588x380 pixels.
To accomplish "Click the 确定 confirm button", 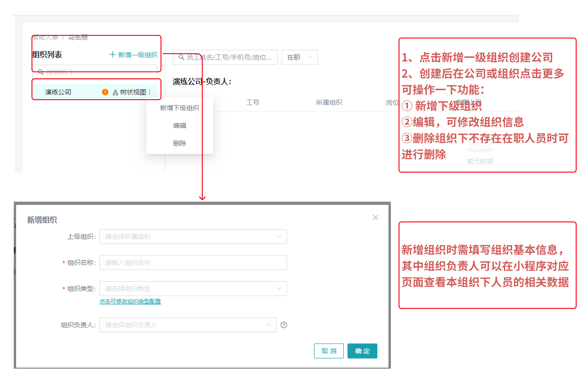I will [362, 351].
